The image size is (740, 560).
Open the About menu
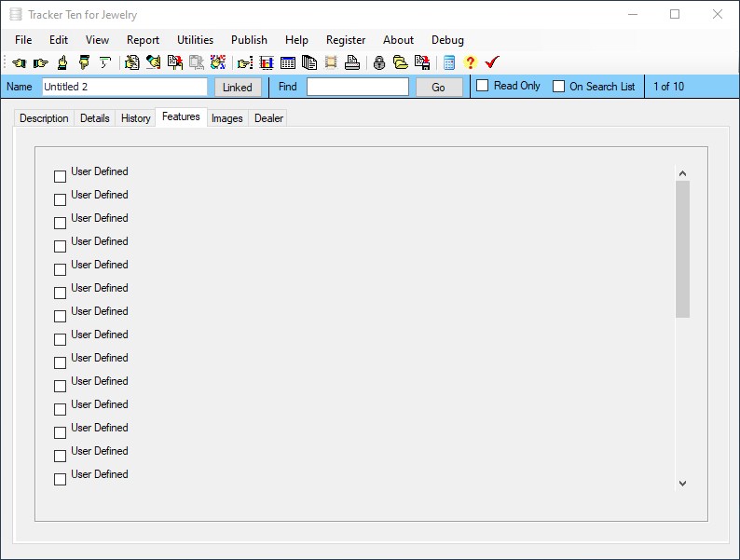click(x=398, y=40)
